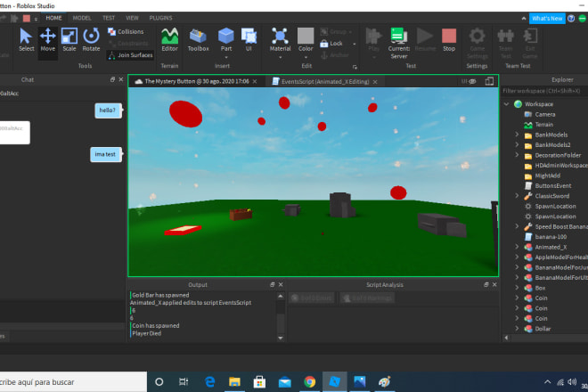Open the Toolbox panel
The image size is (588, 392).
point(198,40)
